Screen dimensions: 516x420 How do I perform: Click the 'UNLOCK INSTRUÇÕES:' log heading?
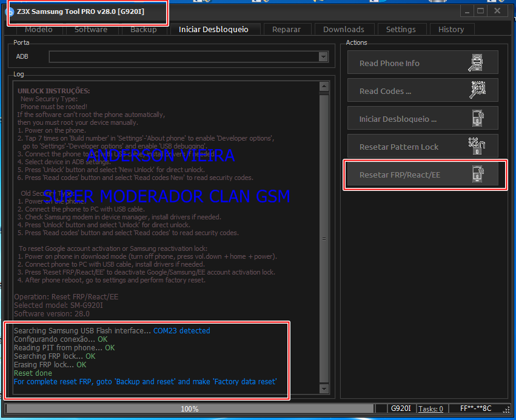coord(53,91)
